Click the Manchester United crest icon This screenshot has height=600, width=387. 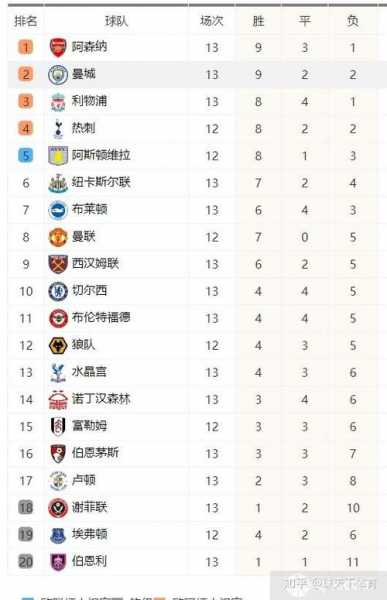point(58,237)
